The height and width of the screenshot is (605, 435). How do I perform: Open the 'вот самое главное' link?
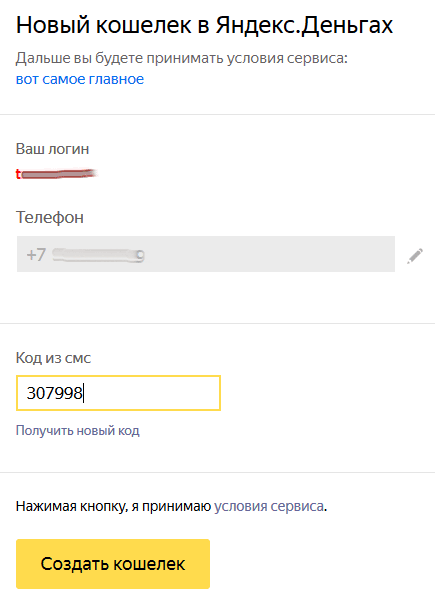click(x=80, y=79)
